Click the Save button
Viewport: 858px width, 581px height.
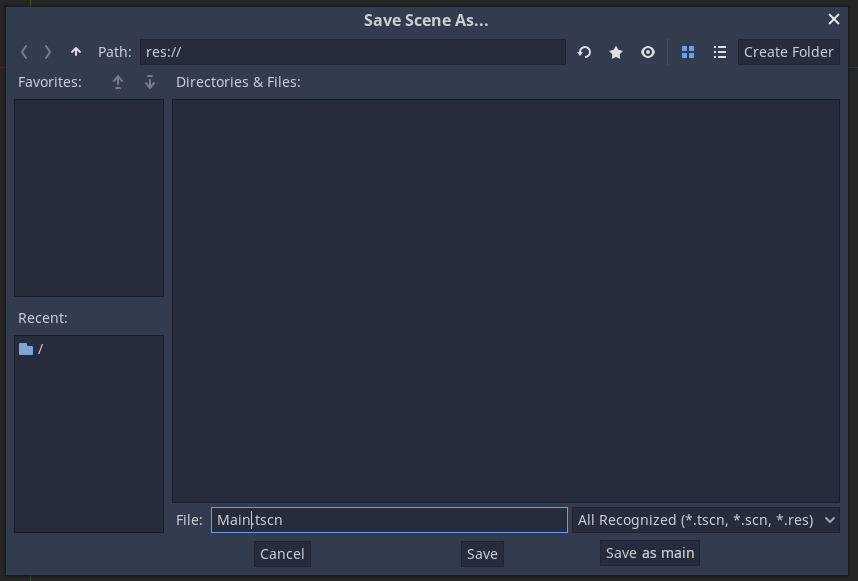point(482,554)
